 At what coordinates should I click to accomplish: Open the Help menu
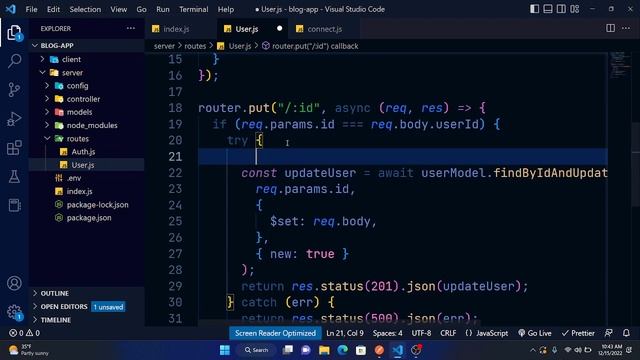pos(226,9)
